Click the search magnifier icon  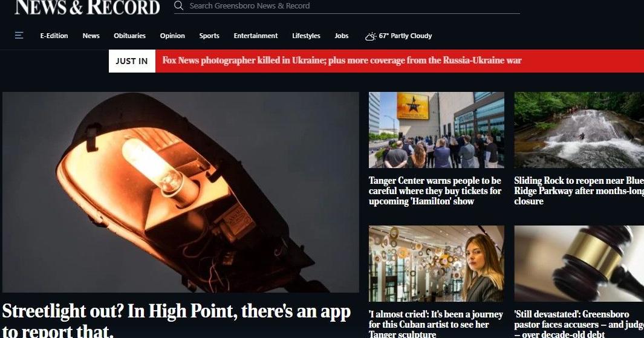click(x=178, y=6)
